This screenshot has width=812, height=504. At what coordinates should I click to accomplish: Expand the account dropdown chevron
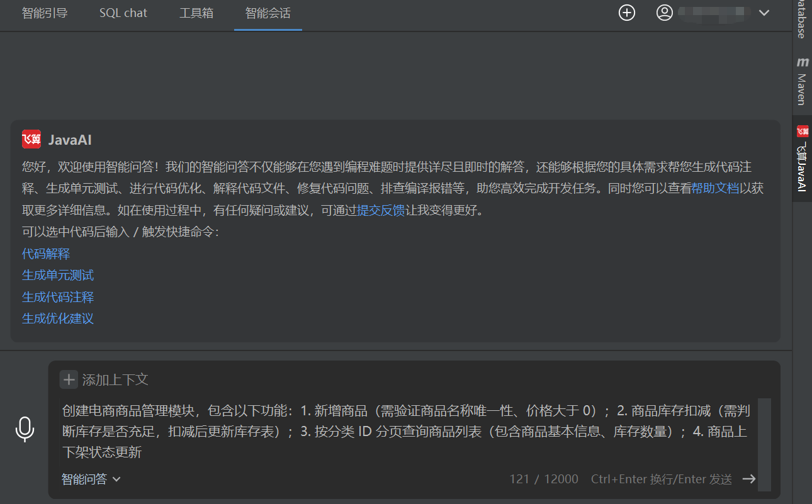tap(764, 13)
